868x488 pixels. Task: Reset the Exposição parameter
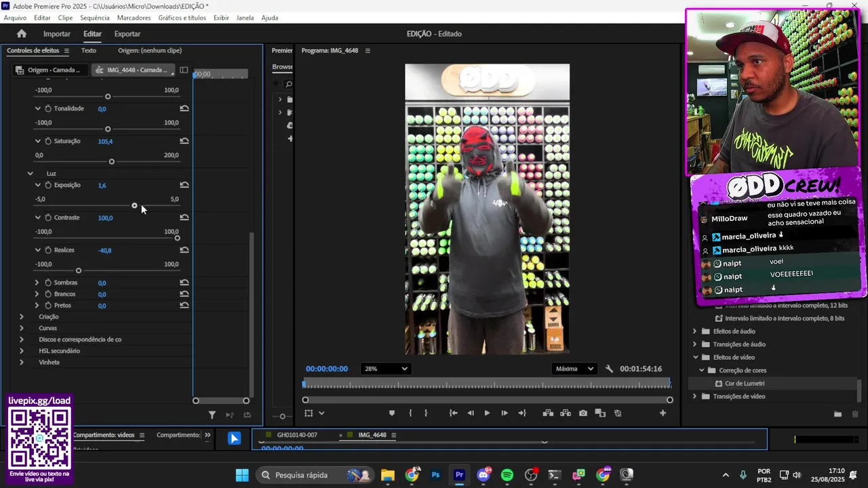(184, 185)
